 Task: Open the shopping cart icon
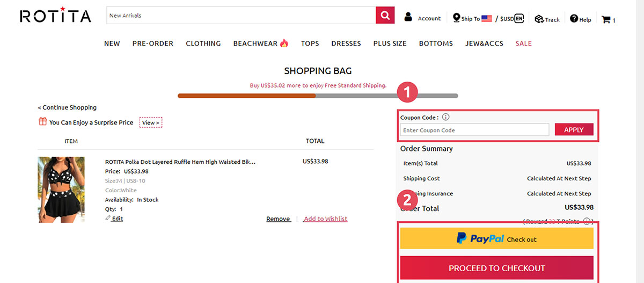tap(606, 20)
